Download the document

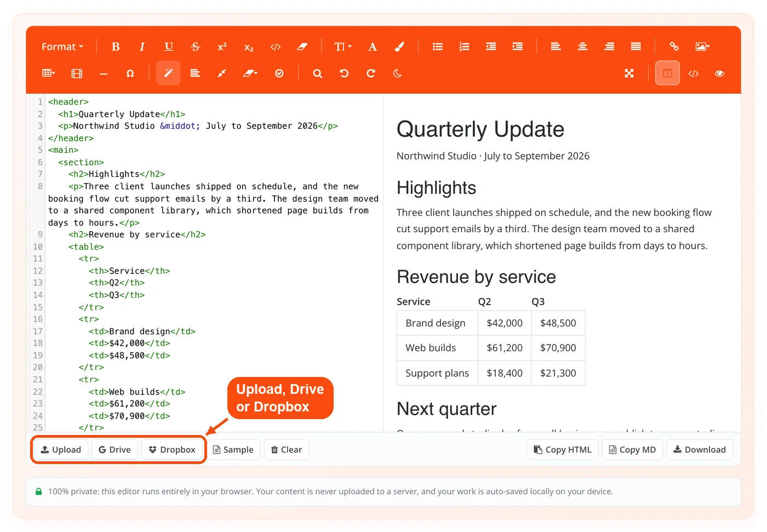(x=700, y=450)
